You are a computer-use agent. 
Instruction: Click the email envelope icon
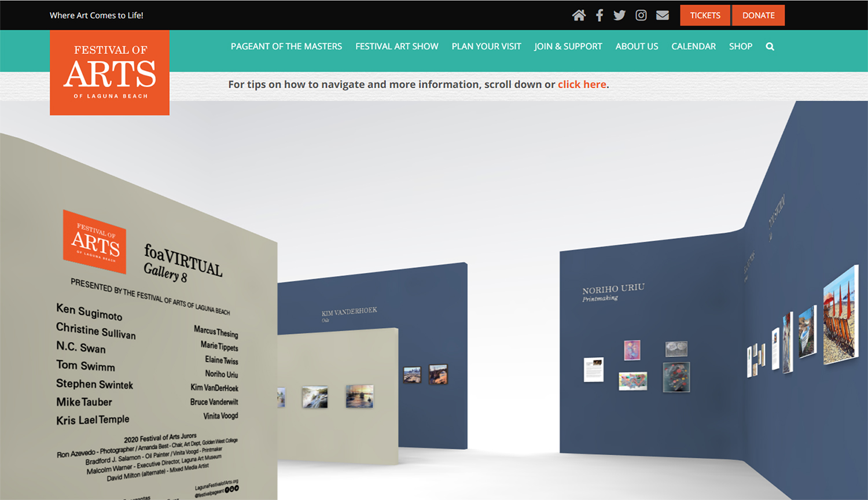pos(663,16)
